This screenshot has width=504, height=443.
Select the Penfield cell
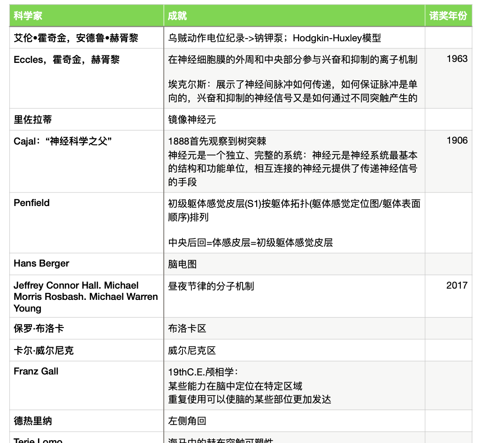pyautogui.click(x=87, y=223)
